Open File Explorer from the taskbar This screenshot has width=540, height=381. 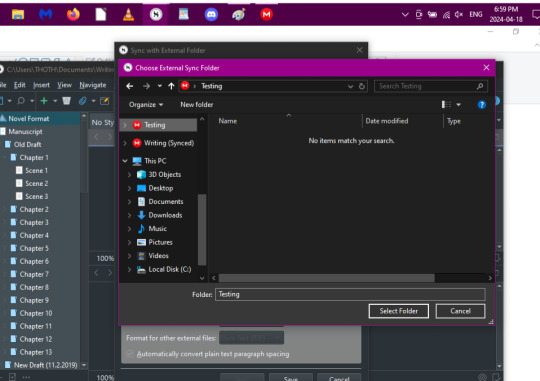coord(18,14)
